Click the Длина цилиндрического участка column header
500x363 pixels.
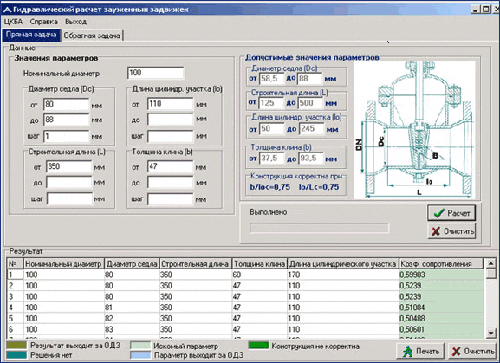[x=343, y=264]
